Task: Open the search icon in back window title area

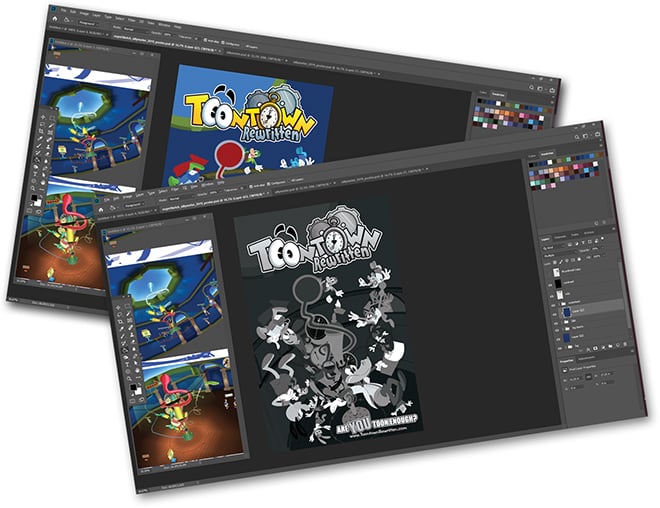Action: pyautogui.click(x=532, y=88)
